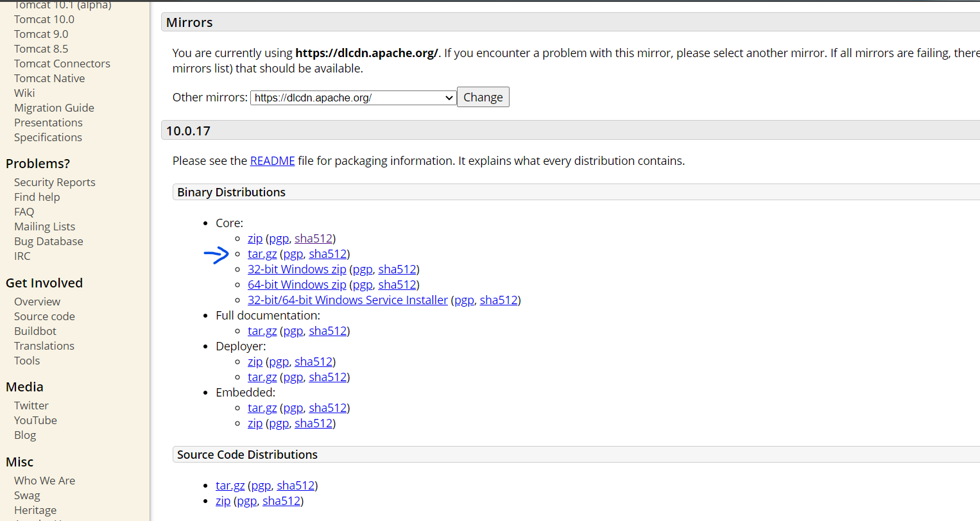The width and height of the screenshot is (980, 521).
Task: Go to Tomcat 10.0 in sidebar
Action: click(44, 19)
